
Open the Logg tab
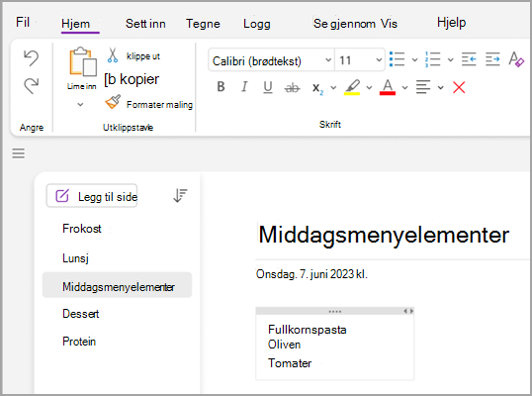[257, 24]
